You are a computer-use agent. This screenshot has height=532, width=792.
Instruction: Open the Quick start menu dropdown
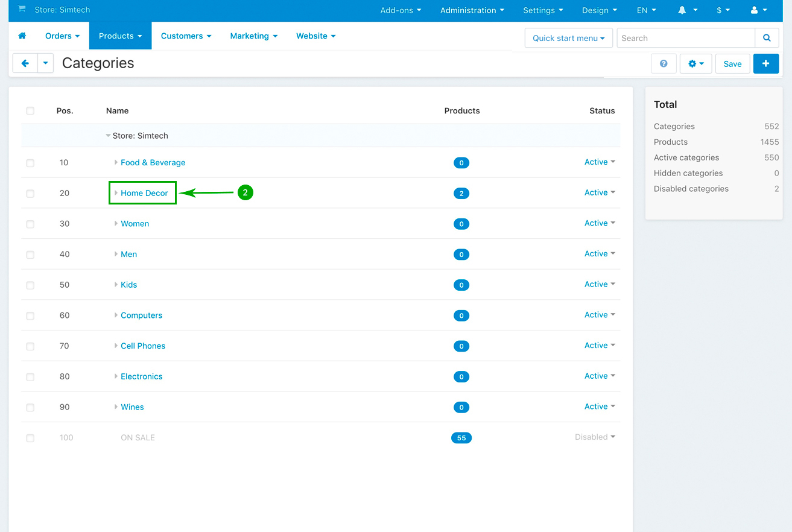pyautogui.click(x=568, y=38)
